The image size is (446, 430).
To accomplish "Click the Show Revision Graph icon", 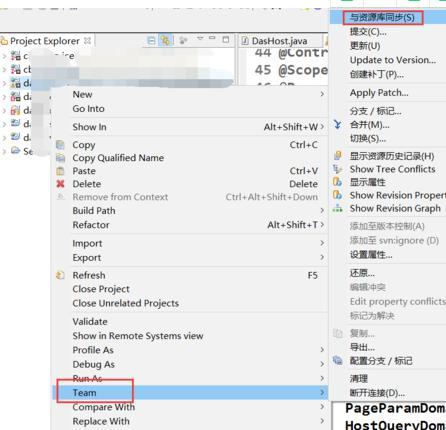I will 338,208.
